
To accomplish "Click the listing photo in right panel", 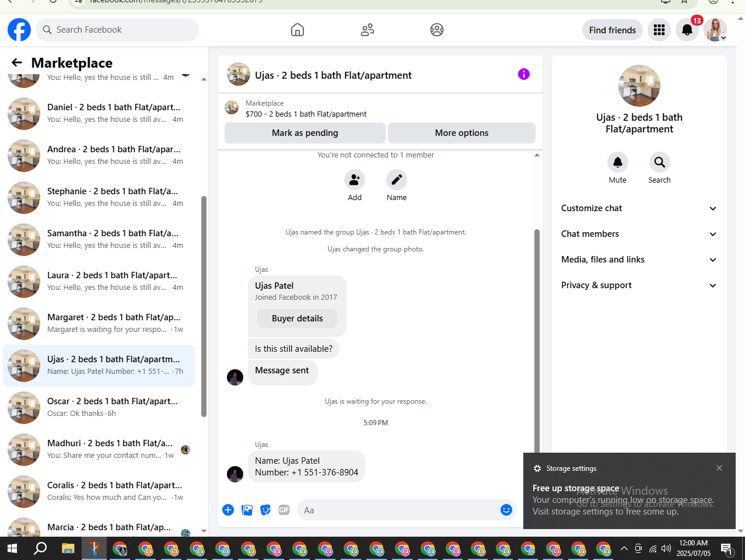I will pyautogui.click(x=639, y=86).
